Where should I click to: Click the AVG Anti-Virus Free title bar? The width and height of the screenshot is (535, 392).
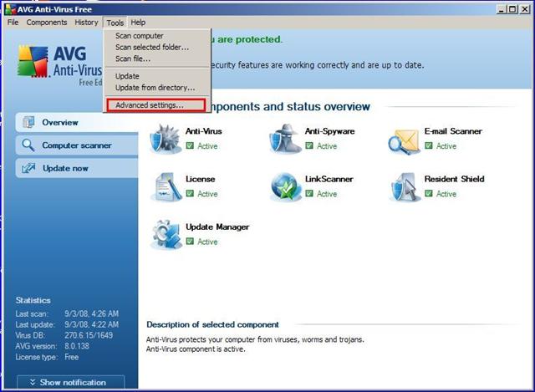click(251, 8)
